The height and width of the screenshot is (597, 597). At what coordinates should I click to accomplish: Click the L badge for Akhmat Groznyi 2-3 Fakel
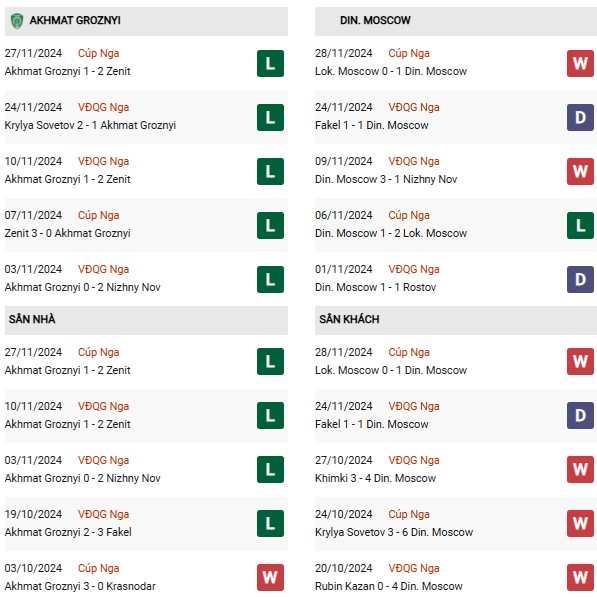click(x=270, y=524)
